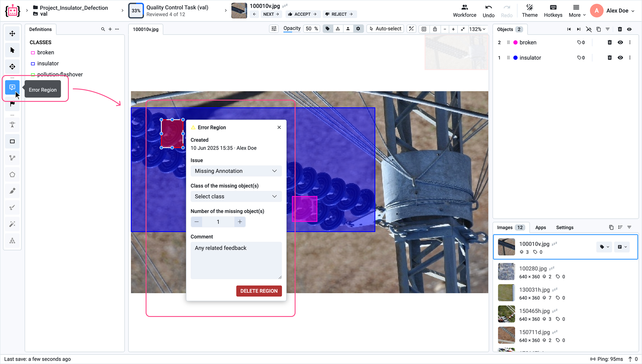Select the Rectangle drawing tool
Image resolution: width=642 pixels, height=364 pixels.
click(12, 141)
